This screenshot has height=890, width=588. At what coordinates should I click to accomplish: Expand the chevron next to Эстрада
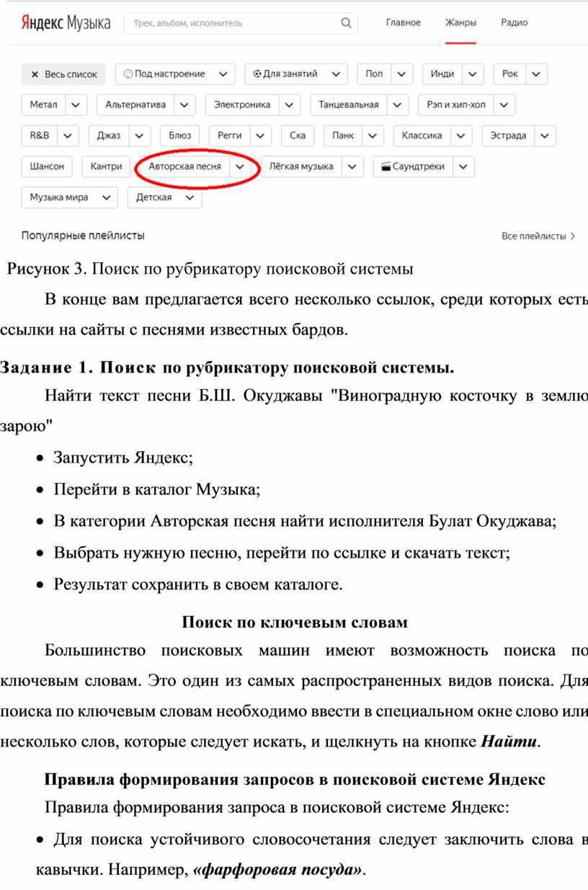(x=545, y=135)
